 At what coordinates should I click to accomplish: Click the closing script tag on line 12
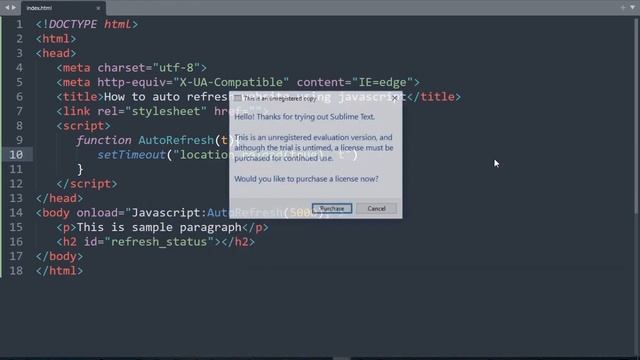[x=87, y=184]
